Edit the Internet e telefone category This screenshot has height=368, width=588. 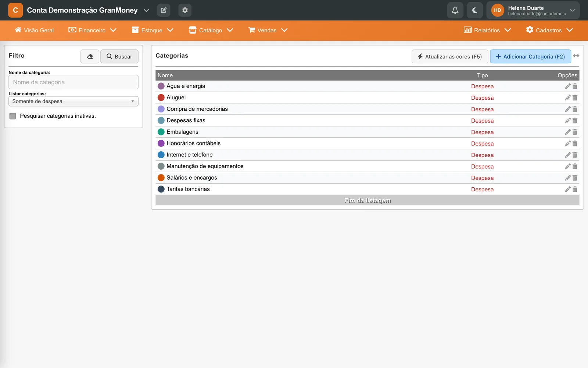pyautogui.click(x=568, y=155)
